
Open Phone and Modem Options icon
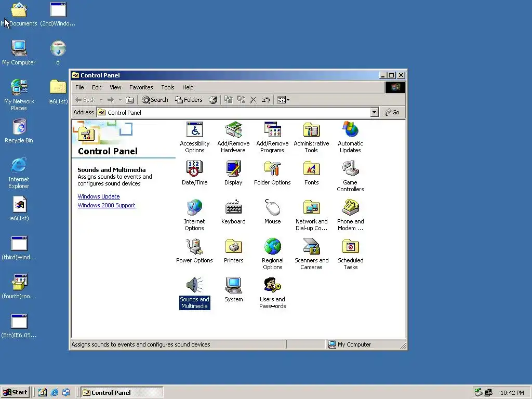point(351,215)
